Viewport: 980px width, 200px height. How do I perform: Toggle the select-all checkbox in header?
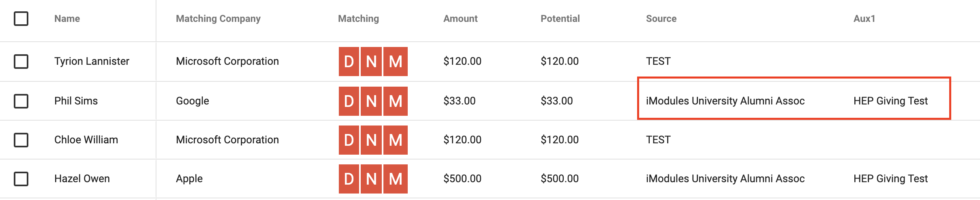click(21, 19)
